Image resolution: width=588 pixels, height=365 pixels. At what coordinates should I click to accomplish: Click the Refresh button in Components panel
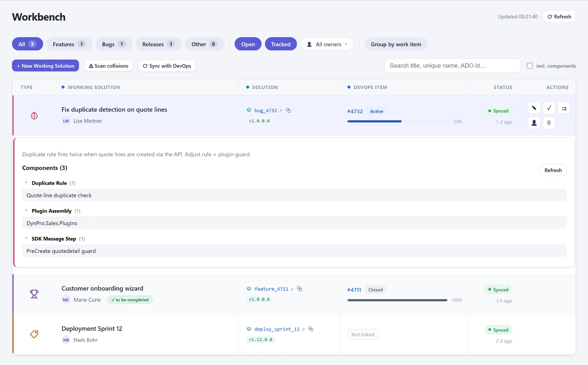(x=553, y=170)
